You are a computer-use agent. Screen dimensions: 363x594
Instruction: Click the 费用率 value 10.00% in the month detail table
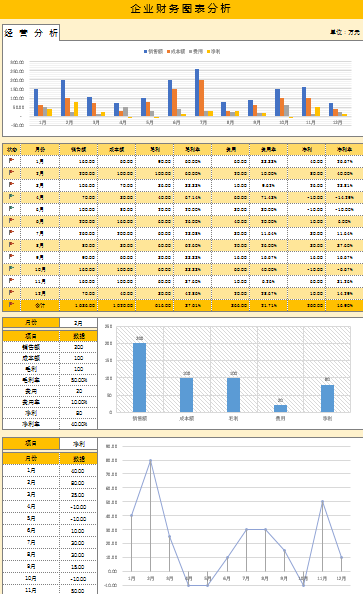[78, 402]
